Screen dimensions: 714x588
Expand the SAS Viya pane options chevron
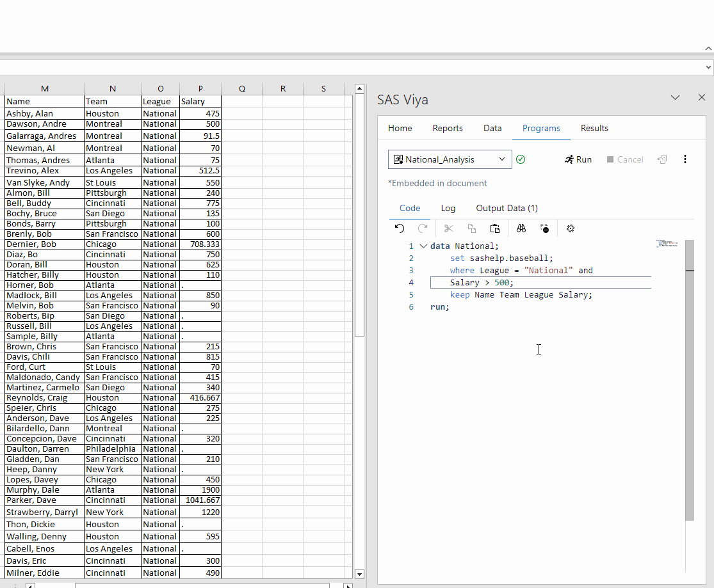[675, 98]
